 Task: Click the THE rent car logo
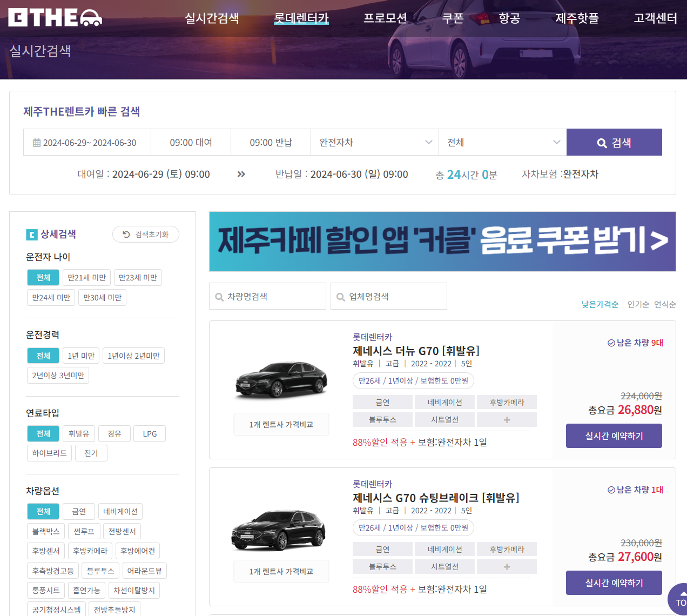55,18
